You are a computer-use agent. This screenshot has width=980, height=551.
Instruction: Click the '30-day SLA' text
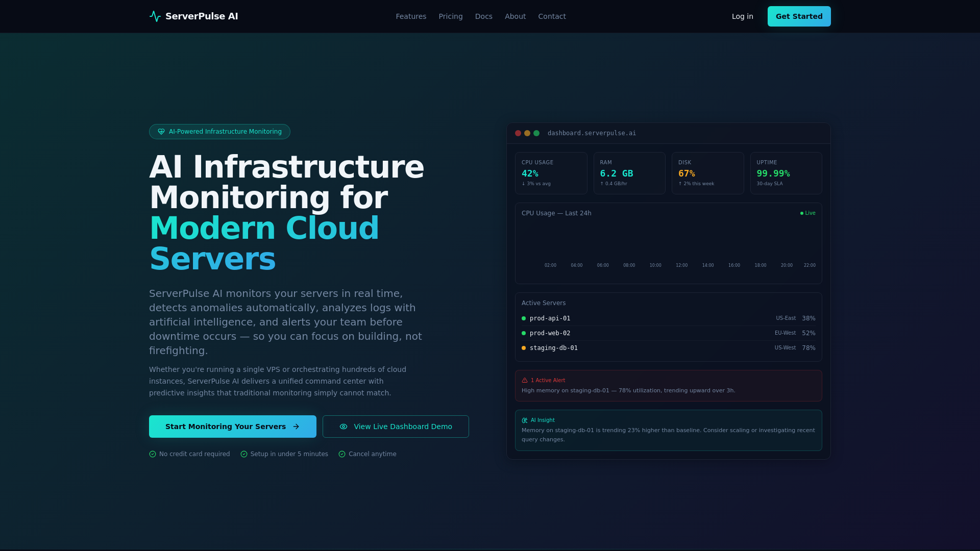[x=770, y=184]
